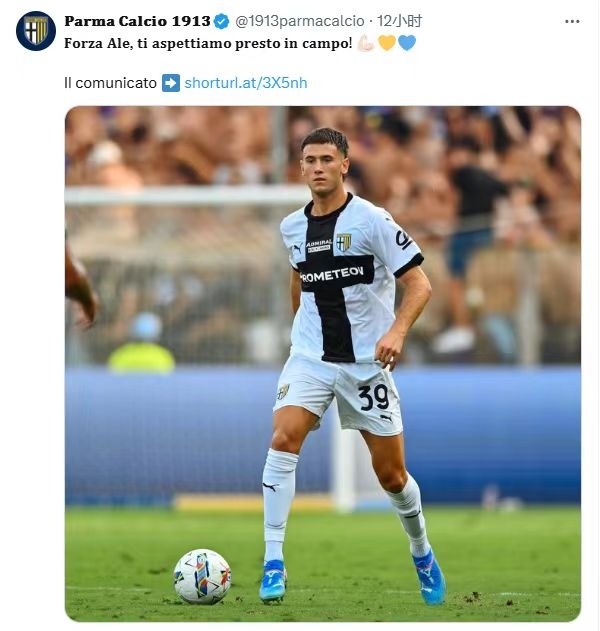Click the Puma logo on the white sock
The image size is (600, 631).
[270, 487]
